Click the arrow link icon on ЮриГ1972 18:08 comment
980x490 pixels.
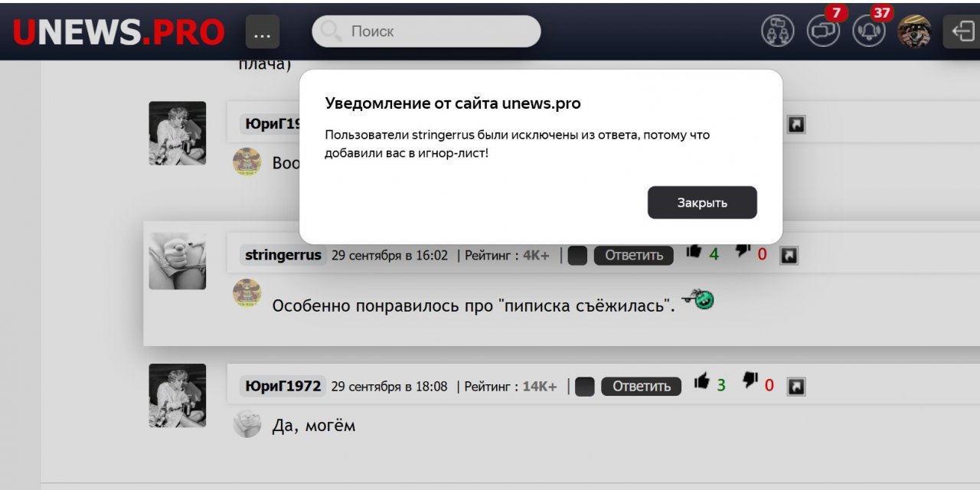coord(796,387)
